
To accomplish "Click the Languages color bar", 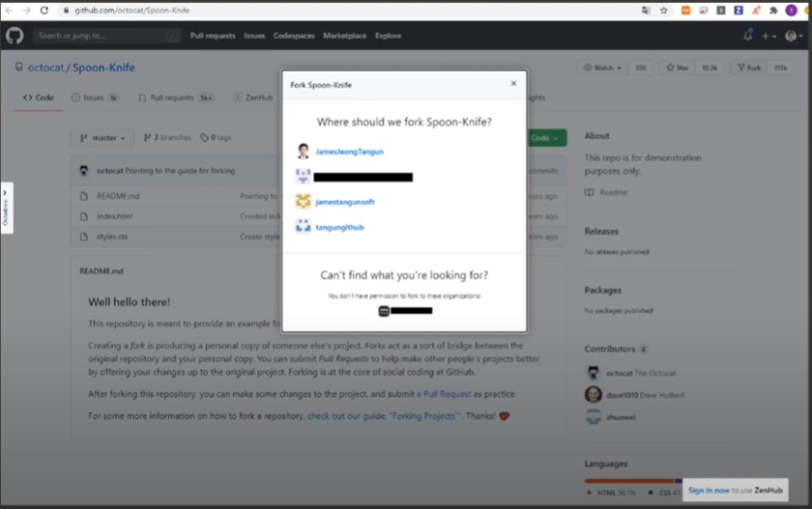I will point(633,481).
